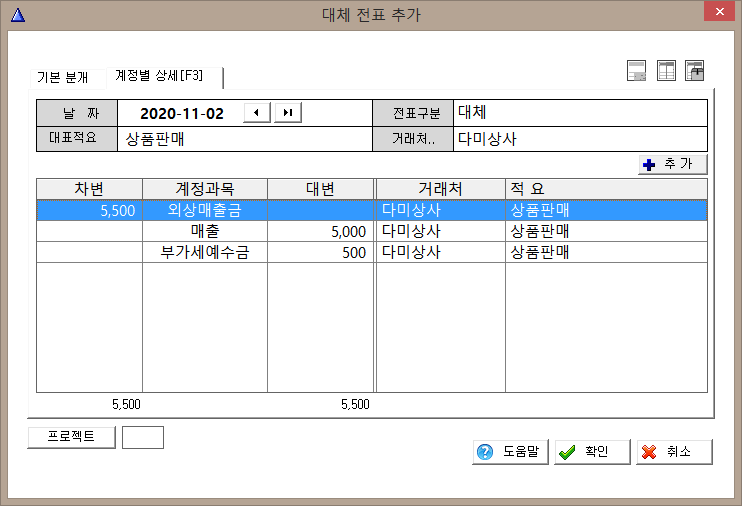This screenshot has width=742, height=506.
Task: Go to previous date with left arrow
Action: click(x=256, y=113)
